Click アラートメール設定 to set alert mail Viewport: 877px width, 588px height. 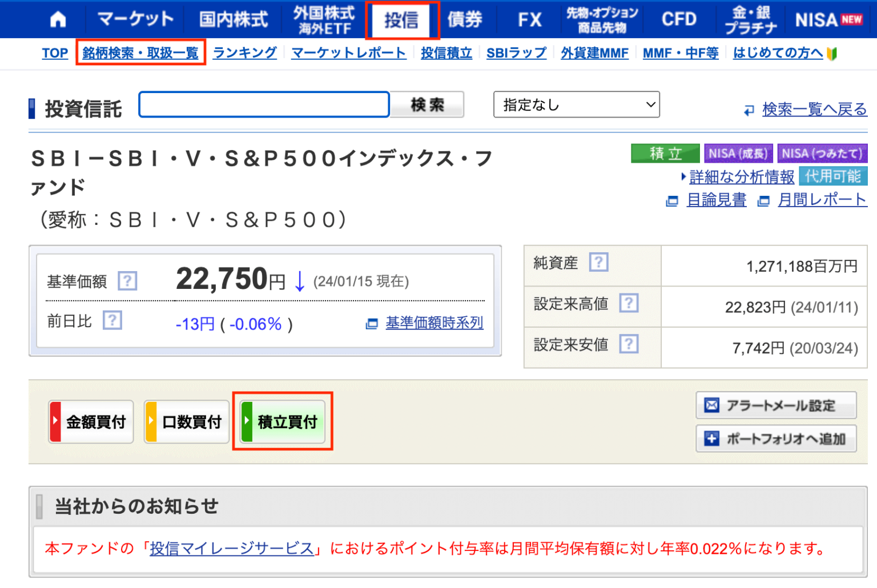(775, 405)
